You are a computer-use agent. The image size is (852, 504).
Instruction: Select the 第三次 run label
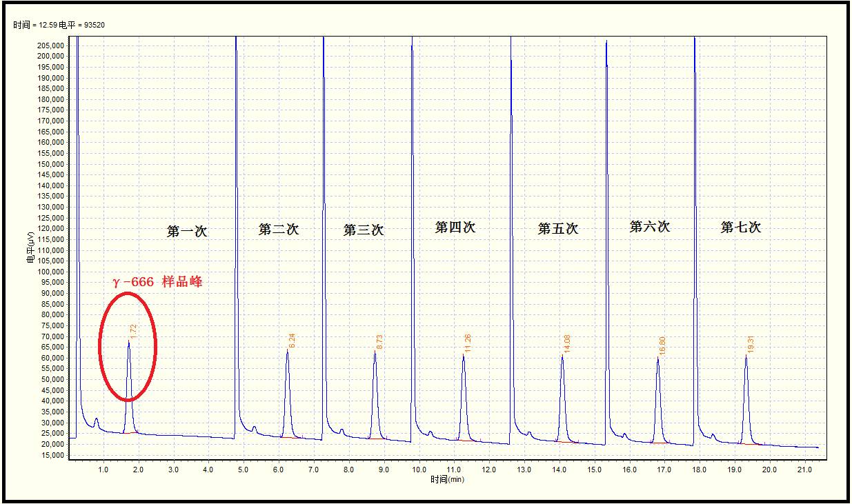pyautogui.click(x=364, y=230)
